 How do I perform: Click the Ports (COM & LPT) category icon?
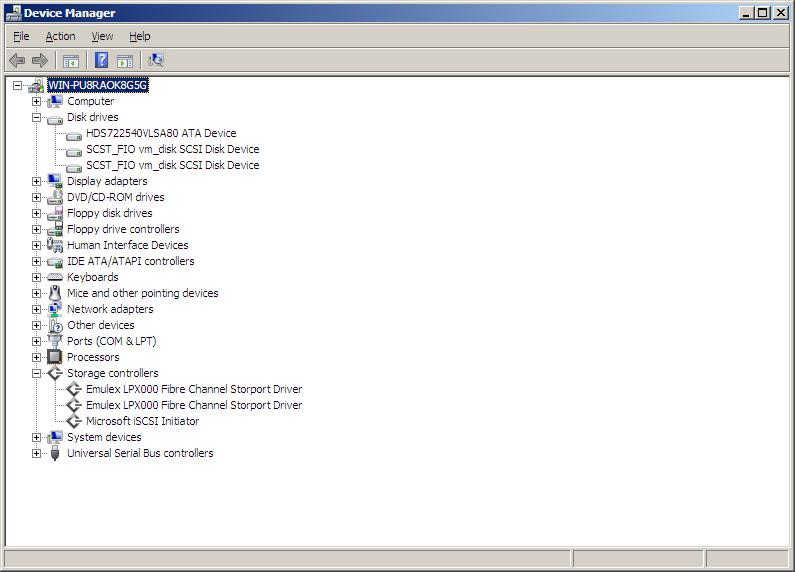pos(55,341)
